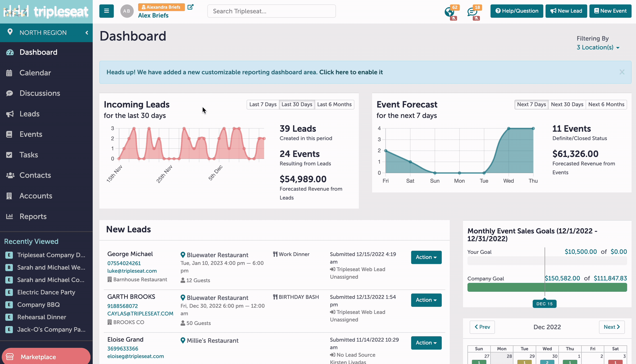This screenshot has height=364, width=636.
Task: Click the Accounts building icon
Action: click(x=9, y=196)
